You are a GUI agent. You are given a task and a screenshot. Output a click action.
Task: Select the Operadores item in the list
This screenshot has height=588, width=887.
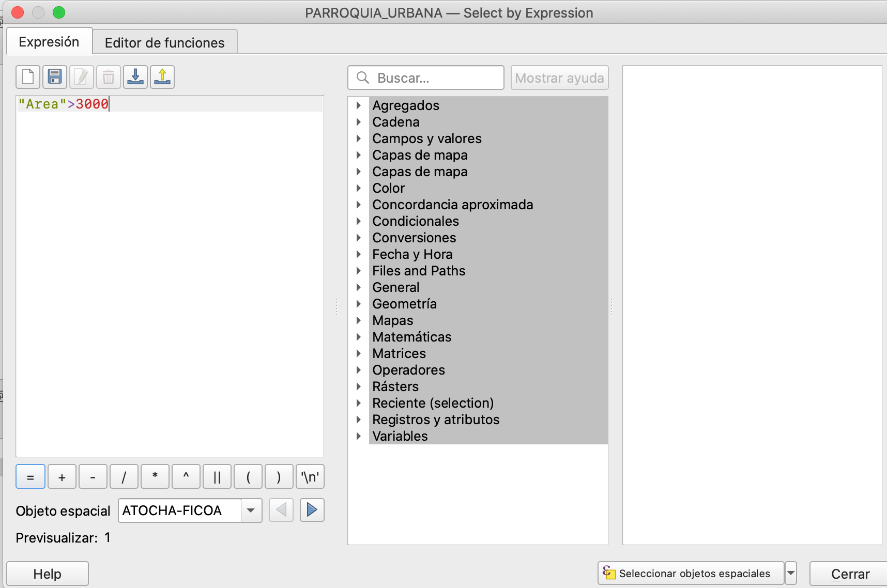(x=408, y=370)
